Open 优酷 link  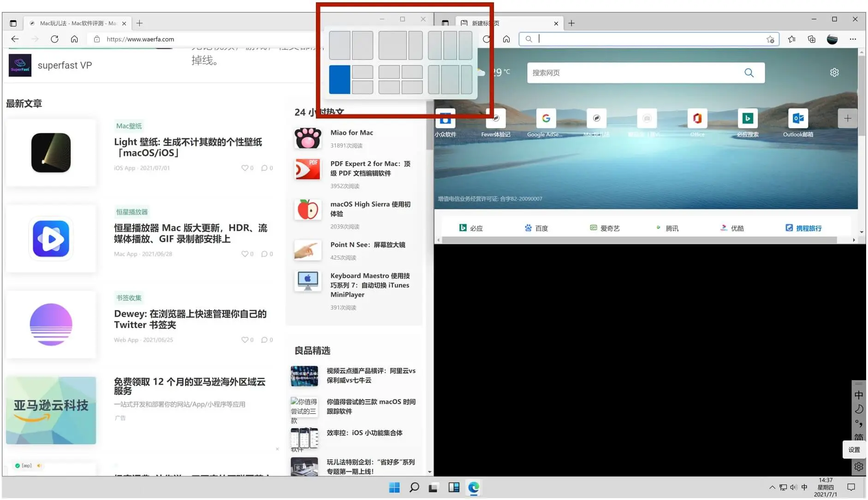(x=732, y=228)
